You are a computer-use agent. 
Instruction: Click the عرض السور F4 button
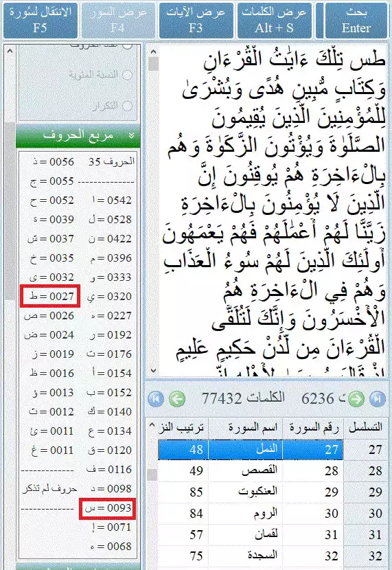coord(118,21)
